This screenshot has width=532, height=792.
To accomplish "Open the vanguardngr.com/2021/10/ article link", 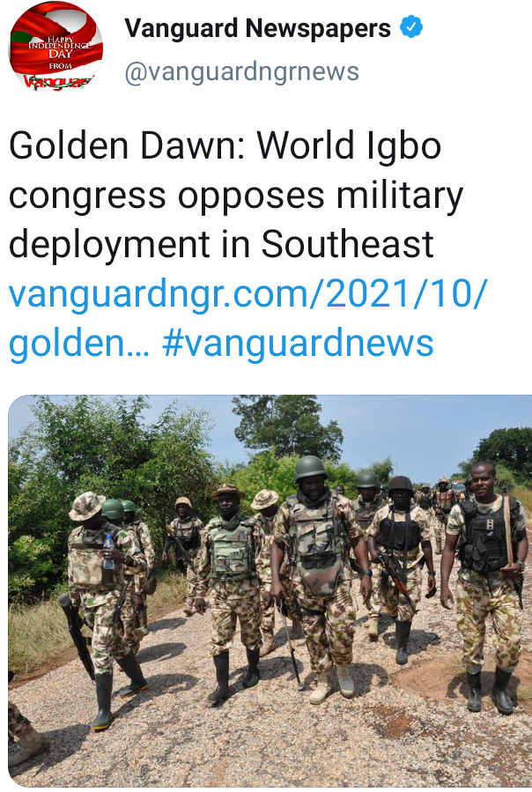I will pos(248,295).
